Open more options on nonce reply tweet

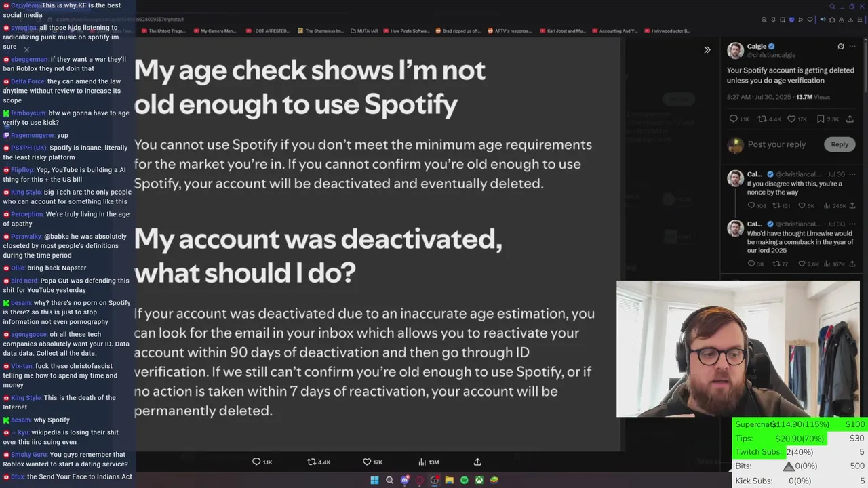(x=853, y=174)
